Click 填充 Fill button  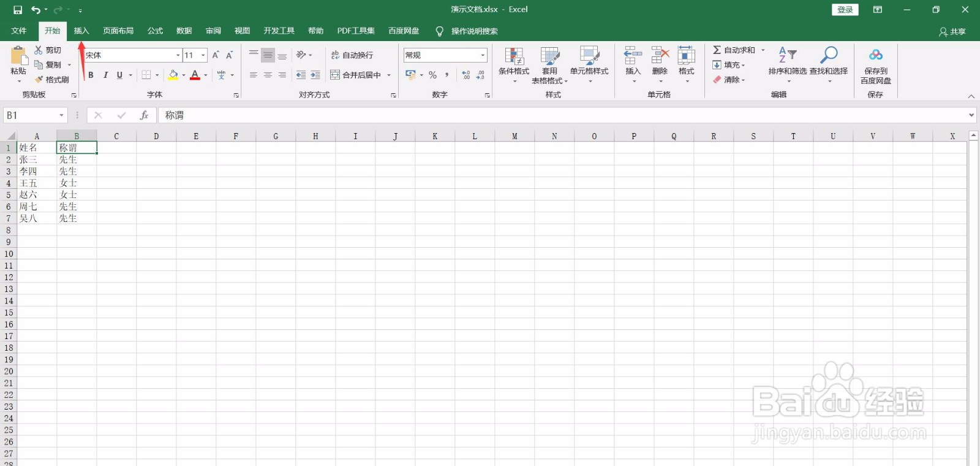pos(729,65)
